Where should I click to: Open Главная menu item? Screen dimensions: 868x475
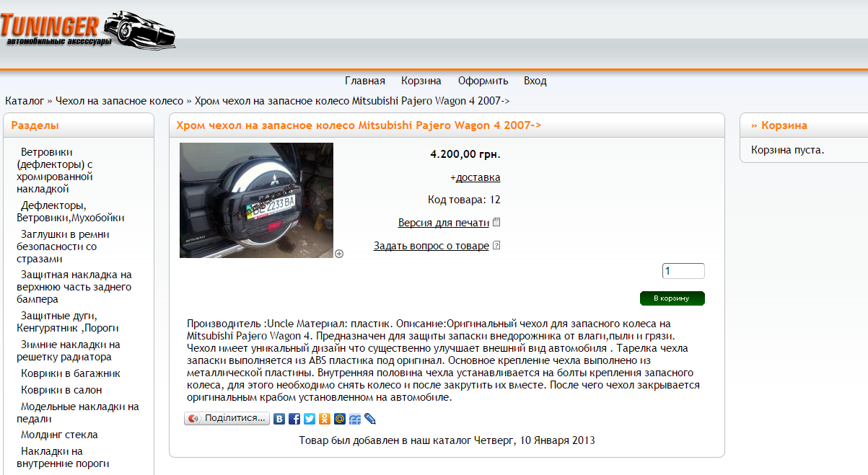(365, 81)
